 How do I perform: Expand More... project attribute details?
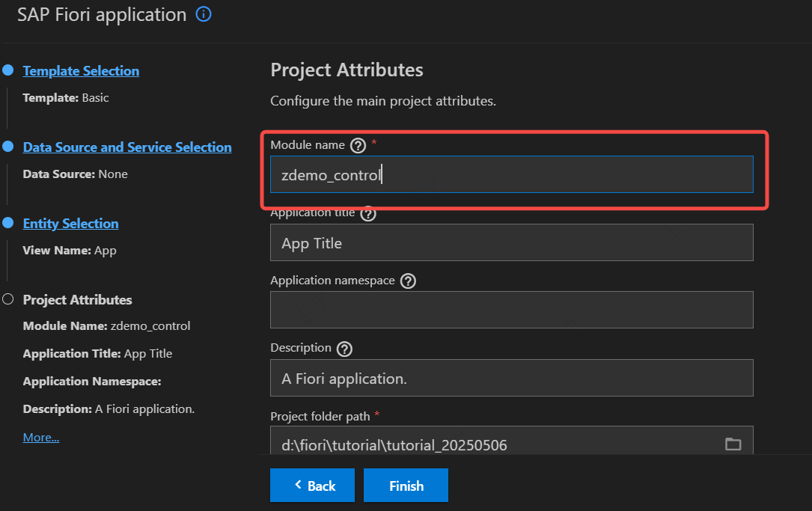[x=41, y=437]
